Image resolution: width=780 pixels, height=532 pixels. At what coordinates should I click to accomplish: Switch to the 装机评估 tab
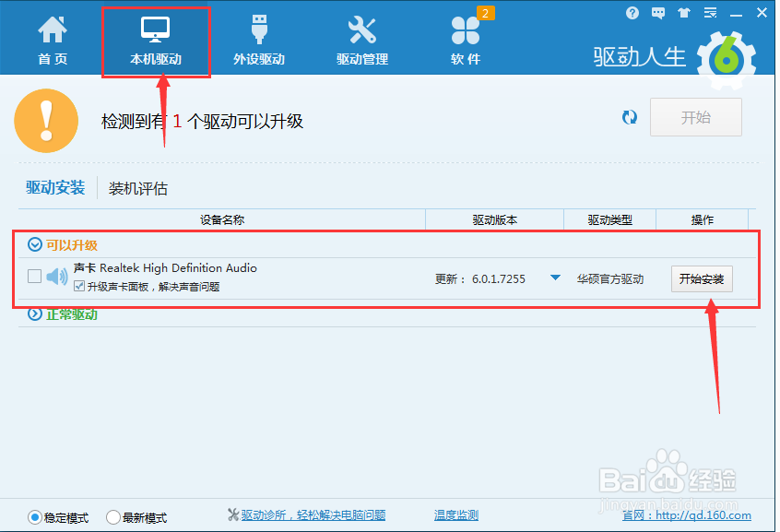(x=136, y=187)
